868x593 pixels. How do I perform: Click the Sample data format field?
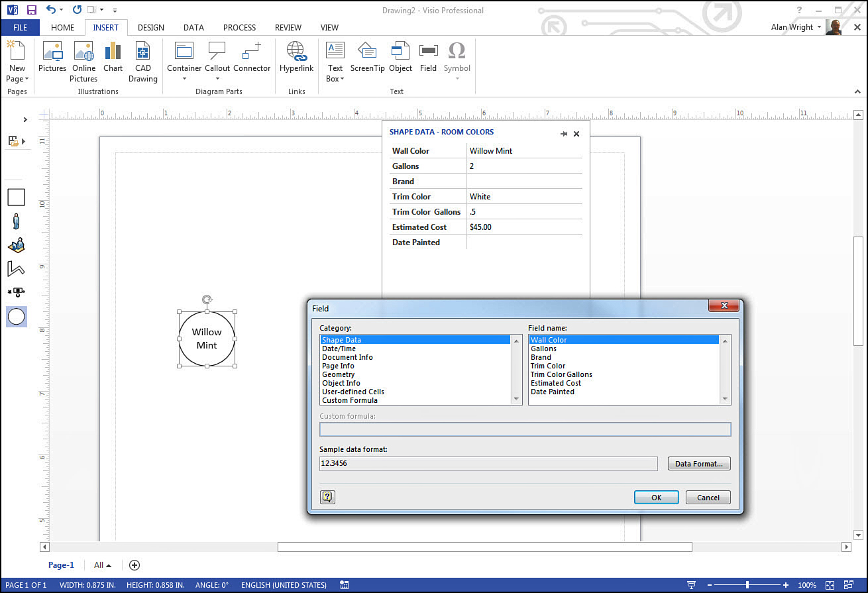coord(488,464)
